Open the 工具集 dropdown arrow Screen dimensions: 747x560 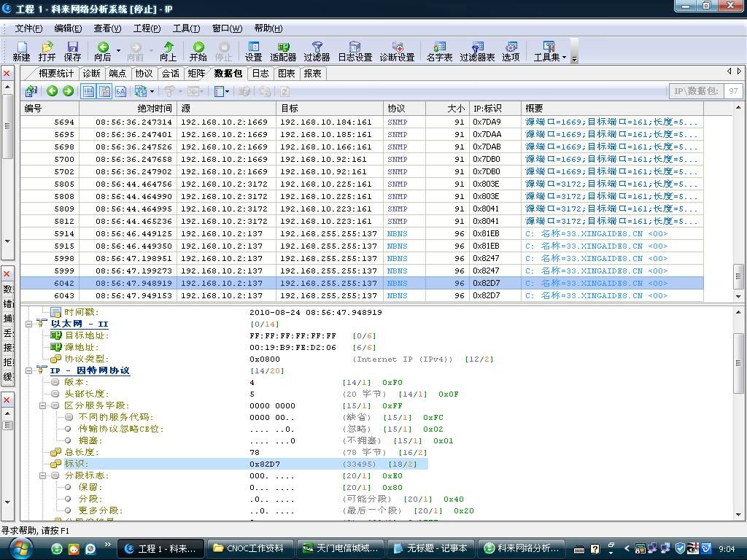click(564, 57)
